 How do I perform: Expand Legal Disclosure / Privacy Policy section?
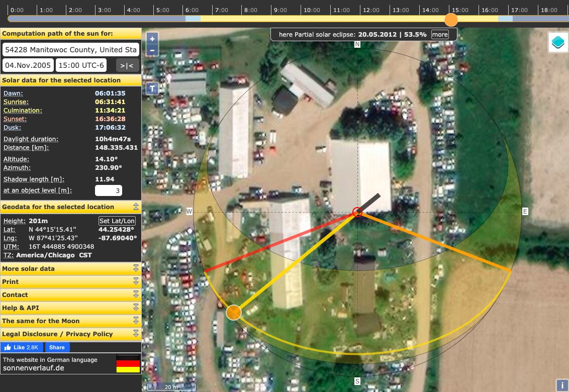click(x=71, y=334)
